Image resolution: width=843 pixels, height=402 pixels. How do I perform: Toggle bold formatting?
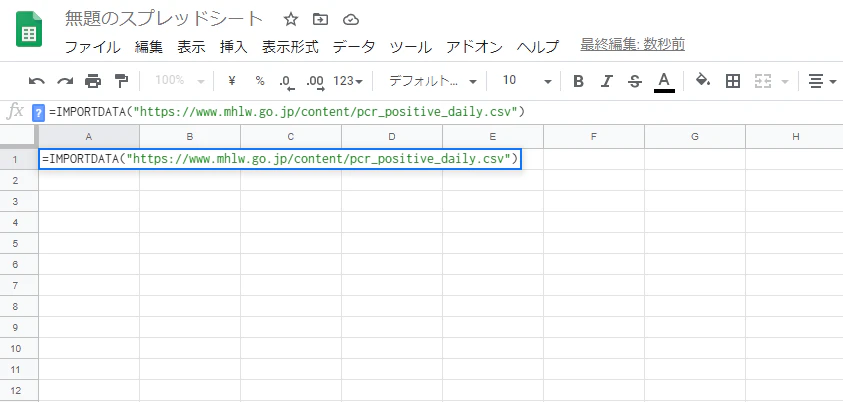(x=578, y=81)
